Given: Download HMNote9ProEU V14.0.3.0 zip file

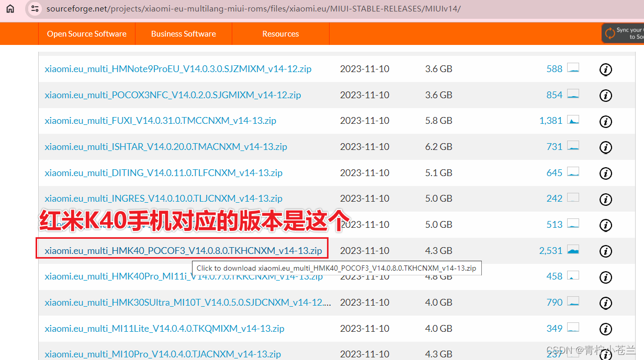Looking at the screenshot, I should (178, 69).
